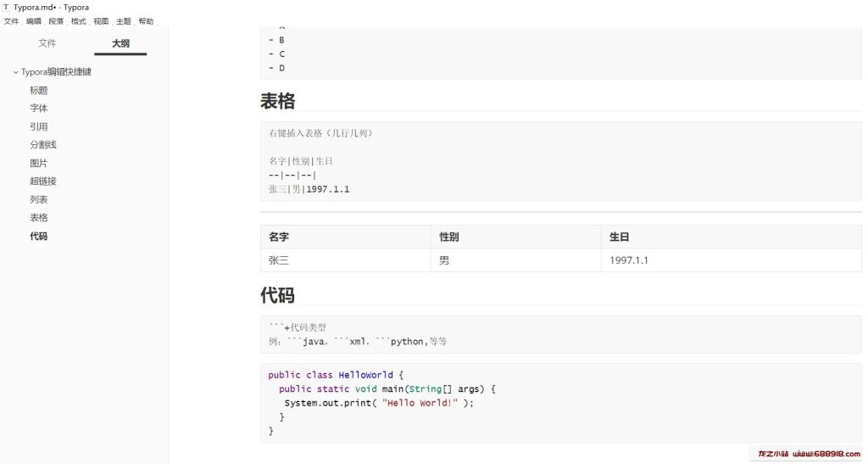Image resolution: width=868 pixels, height=464 pixels.
Task: Click the System.out.print line
Action: (379, 403)
